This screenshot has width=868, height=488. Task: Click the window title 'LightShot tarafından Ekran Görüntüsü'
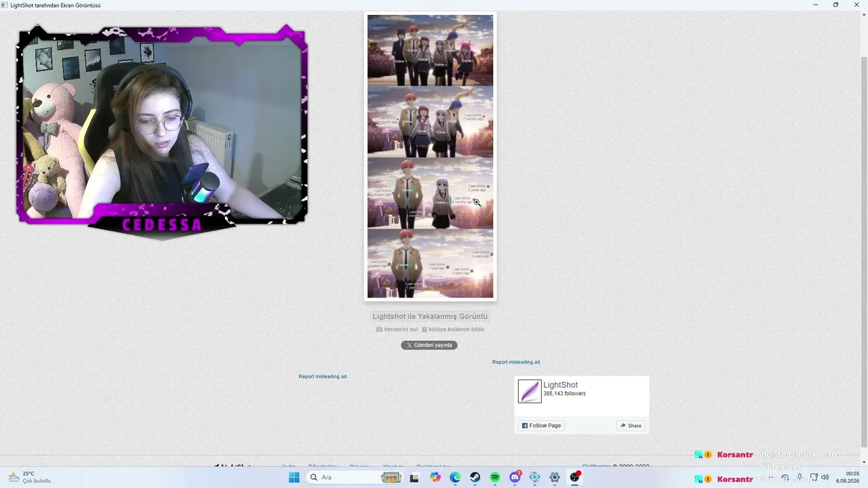(x=55, y=5)
